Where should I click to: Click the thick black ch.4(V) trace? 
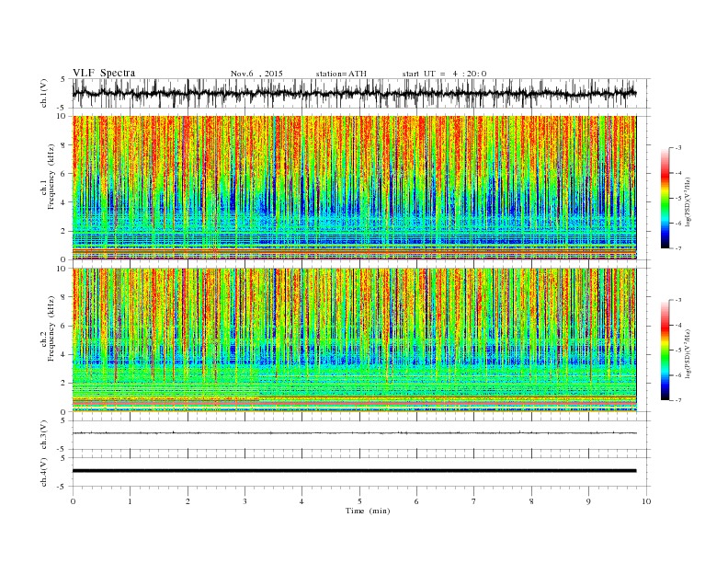pos(354,471)
